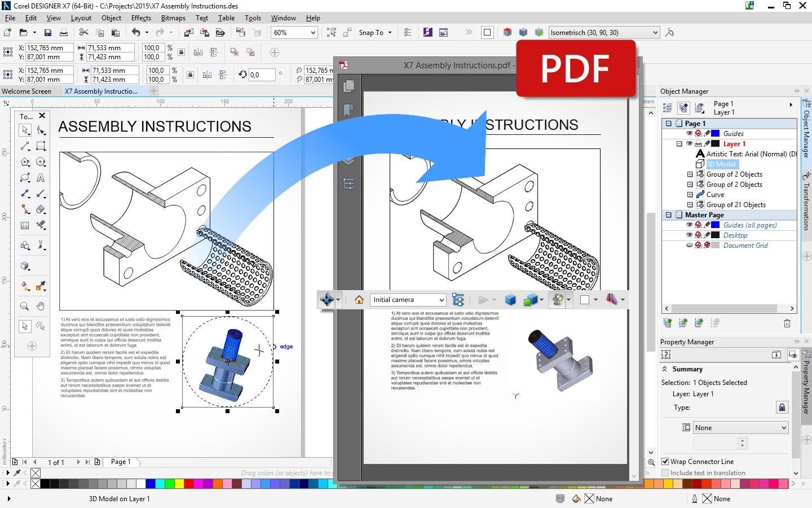
Task: Toggle the Type lock button in Property Manager
Action: click(782, 407)
